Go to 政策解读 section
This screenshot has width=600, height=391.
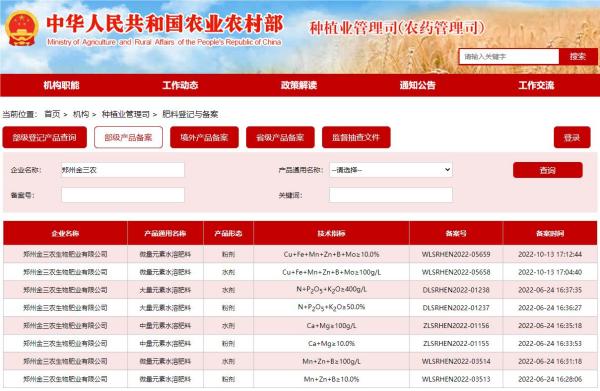(299, 85)
